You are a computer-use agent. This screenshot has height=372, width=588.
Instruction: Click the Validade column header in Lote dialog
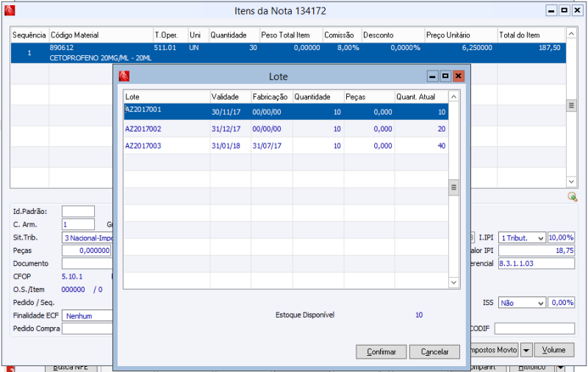tap(230, 97)
